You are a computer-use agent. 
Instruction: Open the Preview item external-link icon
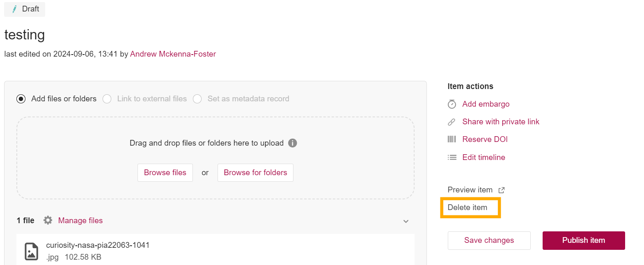(502, 190)
